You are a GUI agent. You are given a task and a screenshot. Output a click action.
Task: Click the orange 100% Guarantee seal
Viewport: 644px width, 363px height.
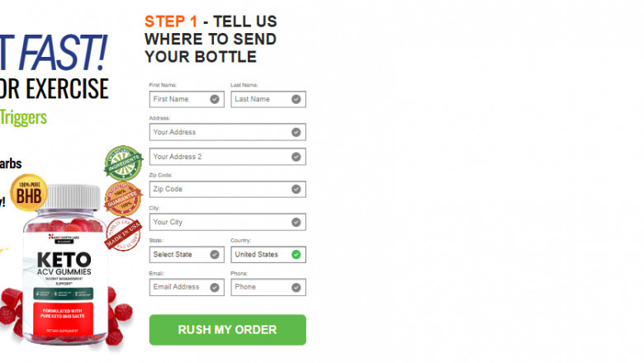pos(123,199)
